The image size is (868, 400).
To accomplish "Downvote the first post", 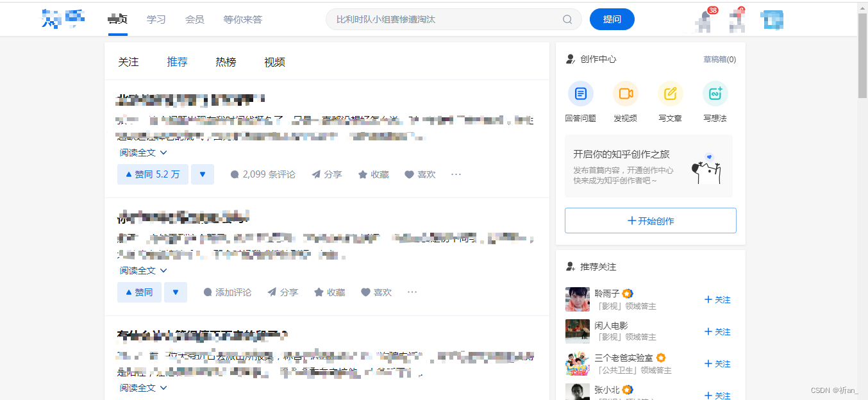I will click(x=203, y=174).
